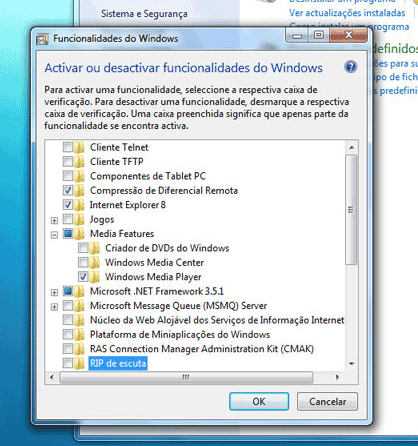Click the Funcionalidades do Windows title bar icon
Image resolution: width=418 pixels, height=446 pixels.
coord(42,39)
